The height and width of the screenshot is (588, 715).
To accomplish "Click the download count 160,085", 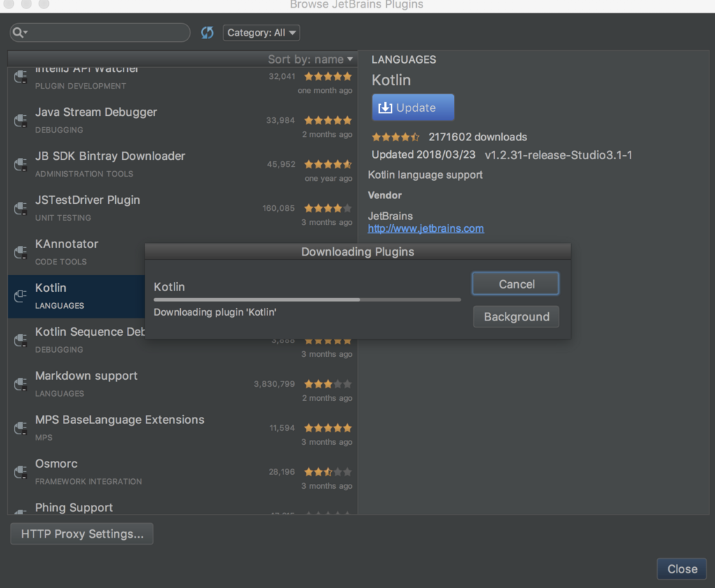I will pyautogui.click(x=279, y=209).
